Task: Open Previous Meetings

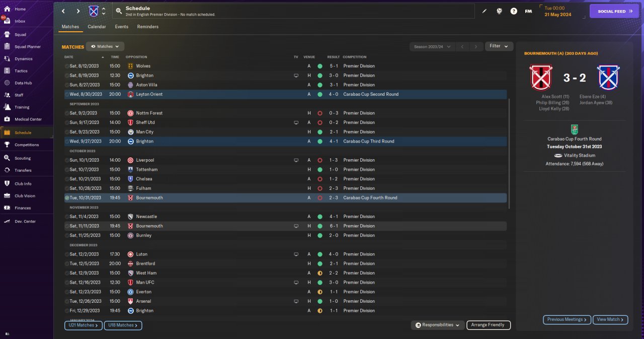Action: point(567,319)
